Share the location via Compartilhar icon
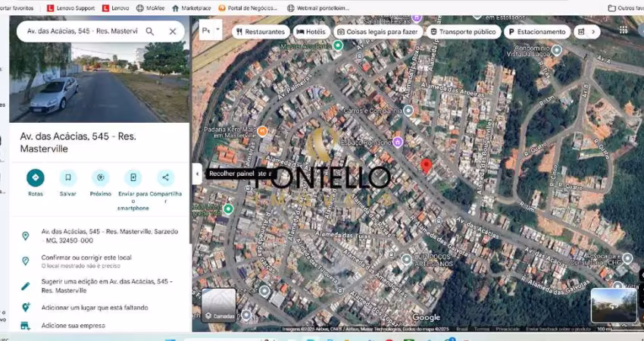 point(165,177)
